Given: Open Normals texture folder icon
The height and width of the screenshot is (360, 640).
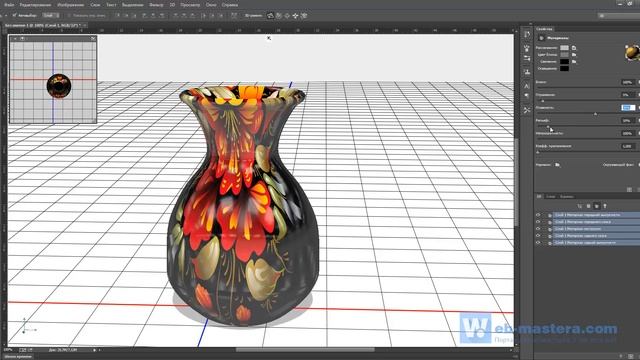Looking at the screenshot, I should (558, 165).
